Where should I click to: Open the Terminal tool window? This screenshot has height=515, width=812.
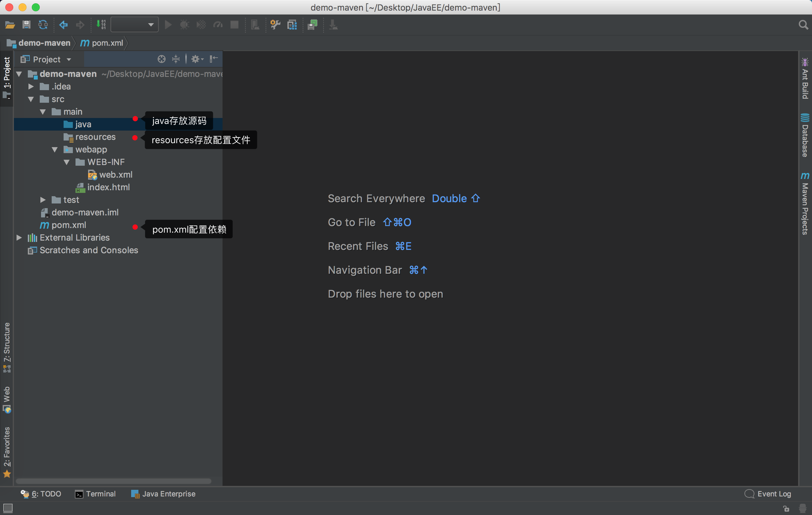(x=95, y=494)
